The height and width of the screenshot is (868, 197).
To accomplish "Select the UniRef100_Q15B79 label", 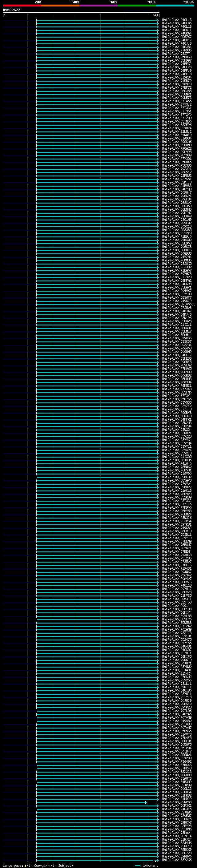I will [x=177, y=81].
